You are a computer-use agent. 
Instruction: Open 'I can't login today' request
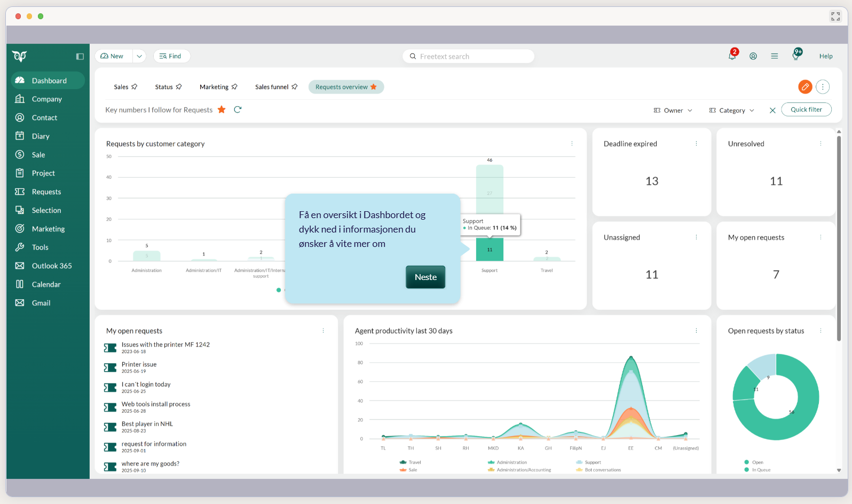146,384
